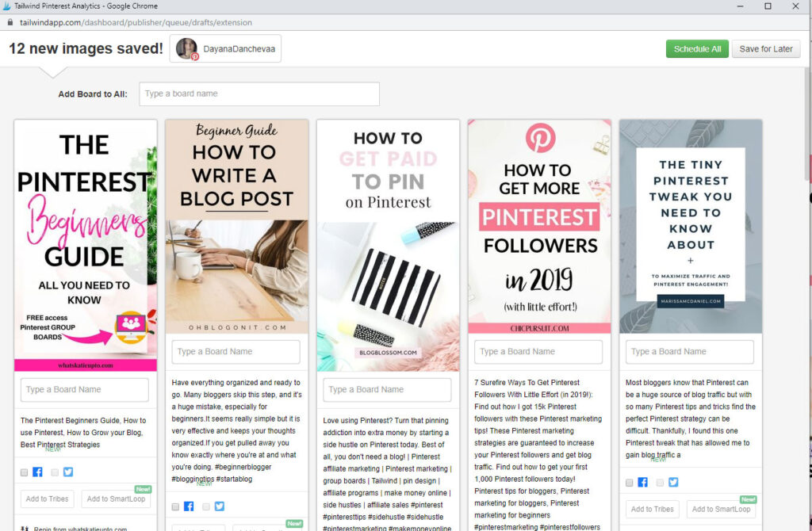
Task: Open the Tiny Pinterest Tweak pin image
Action: tap(691, 227)
